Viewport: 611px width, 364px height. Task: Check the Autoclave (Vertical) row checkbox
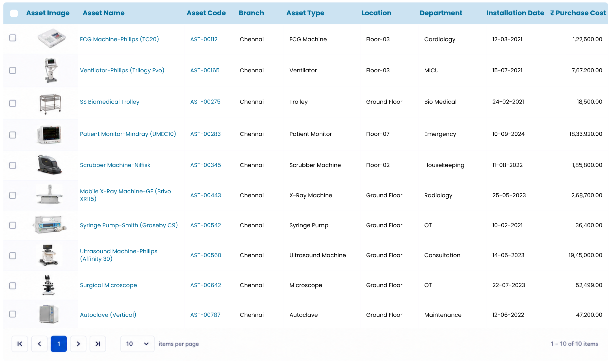tap(13, 314)
